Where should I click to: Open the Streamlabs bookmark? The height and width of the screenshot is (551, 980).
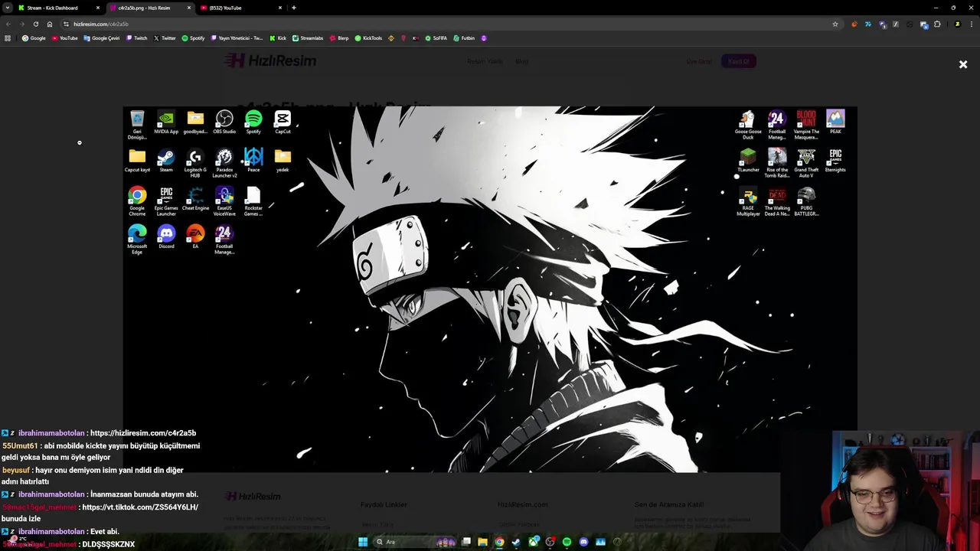click(308, 37)
